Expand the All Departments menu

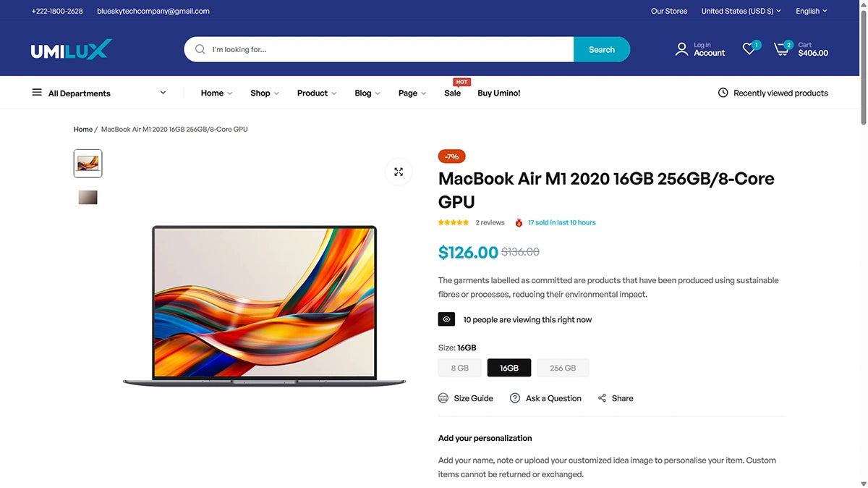tap(99, 93)
